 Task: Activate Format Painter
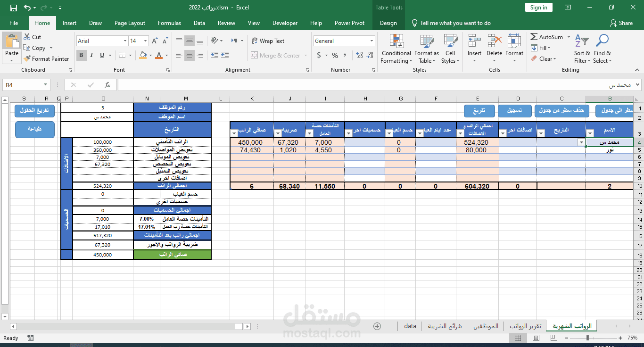46,59
